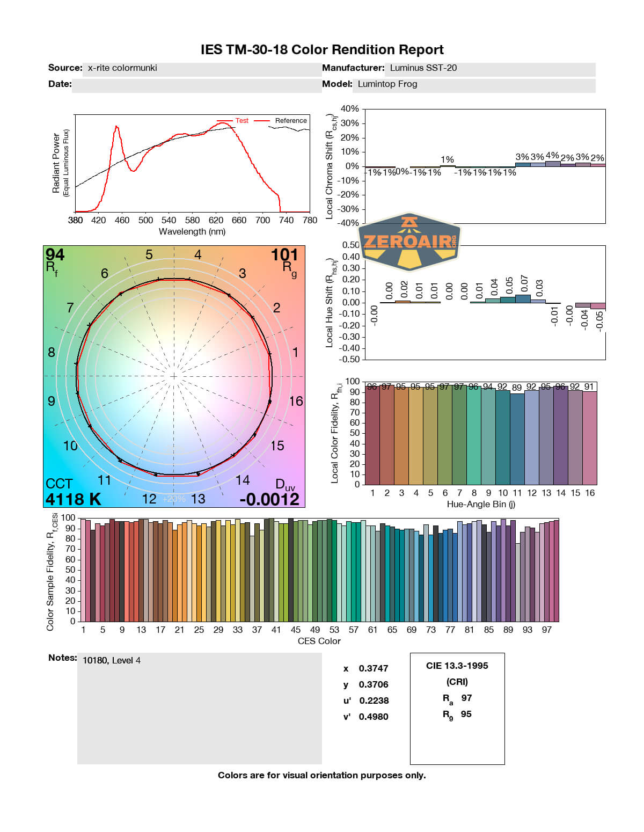Click the blue spectrum peak near 450 nm
The height and width of the screenshot is (832, 644).
click(x=116, y=127)
